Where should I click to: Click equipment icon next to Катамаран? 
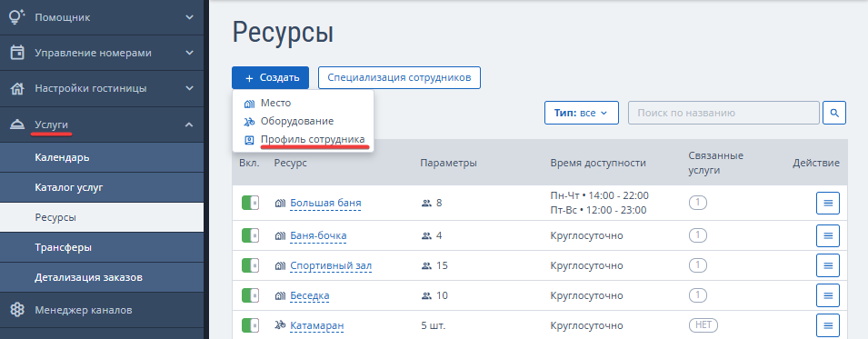tap(280, 325)
